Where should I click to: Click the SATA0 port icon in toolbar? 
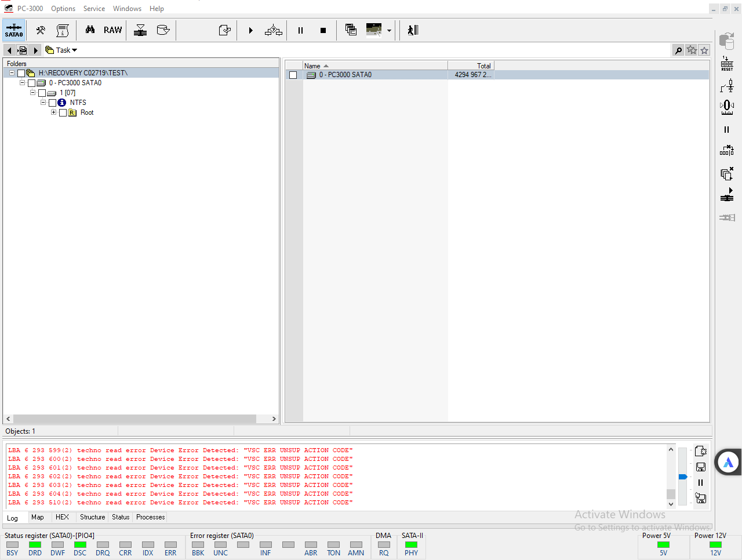14,30
